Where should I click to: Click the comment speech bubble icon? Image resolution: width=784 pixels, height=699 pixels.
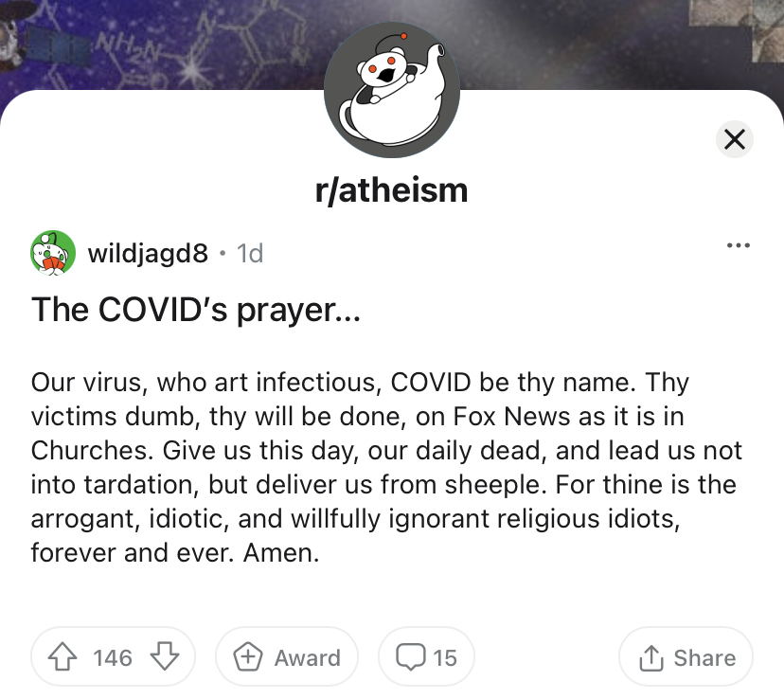click(411, 657)
